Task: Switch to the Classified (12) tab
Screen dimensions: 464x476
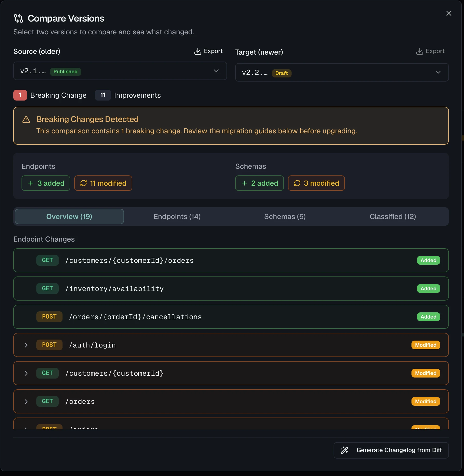Action: [393, 216]
